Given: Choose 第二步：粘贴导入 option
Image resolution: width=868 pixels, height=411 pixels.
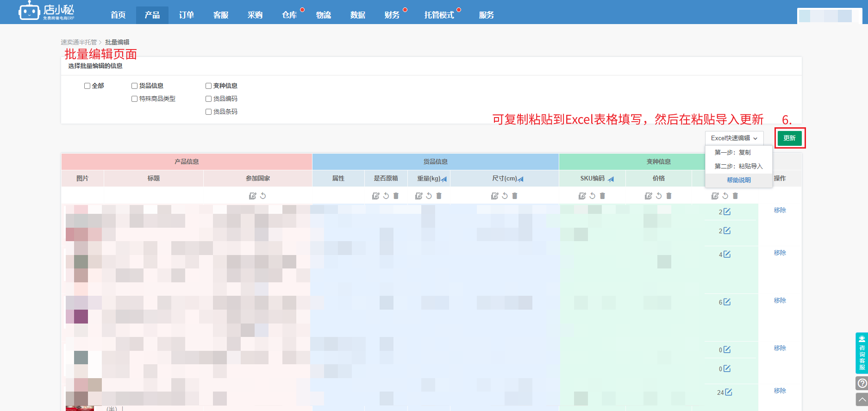Looking at the screenshot, I should coord(738,166).
